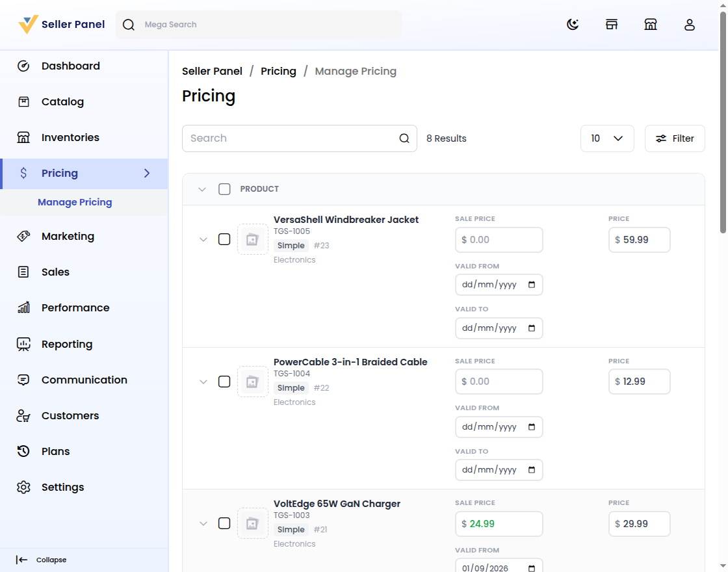728x572 pixels.
Task: Click PowerCable price field showing 12.99
Action: 640,382
